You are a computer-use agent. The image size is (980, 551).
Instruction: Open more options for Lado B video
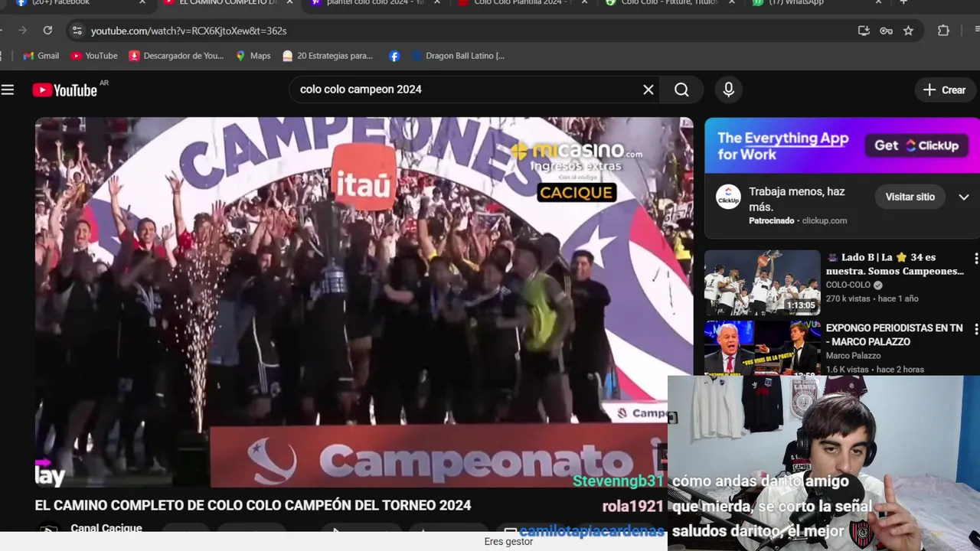pos(975,259)
